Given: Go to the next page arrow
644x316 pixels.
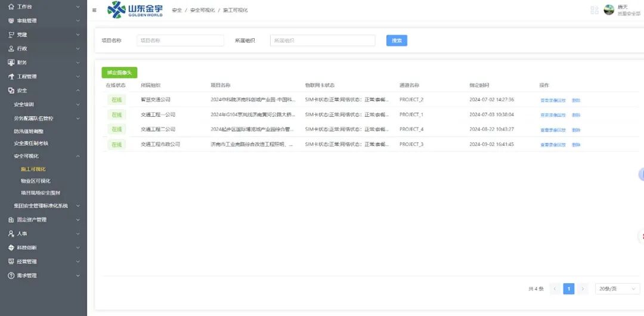Looking at the screenshot, I should tap(583, 289).
